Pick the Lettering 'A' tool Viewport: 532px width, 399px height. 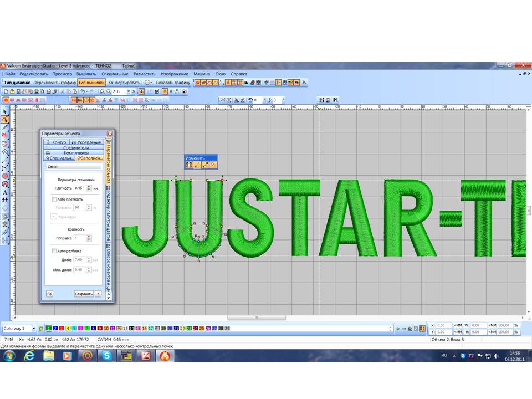tap(5, 192)
